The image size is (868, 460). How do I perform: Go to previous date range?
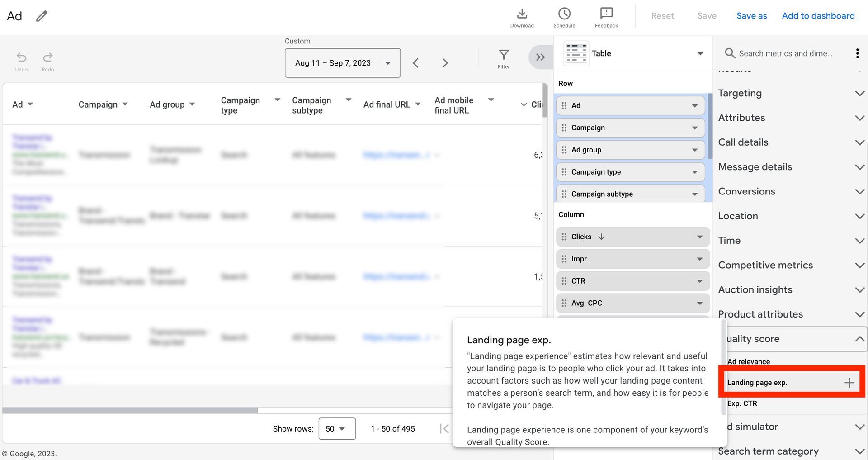pyautogui.click(x=415, y=63)
